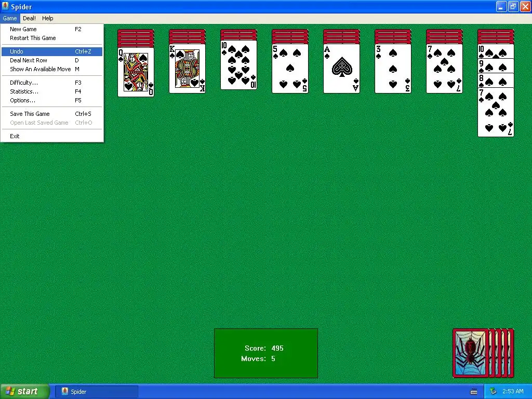Select the Queen of Spades card

pyautogui.click(x=136, y=72)
